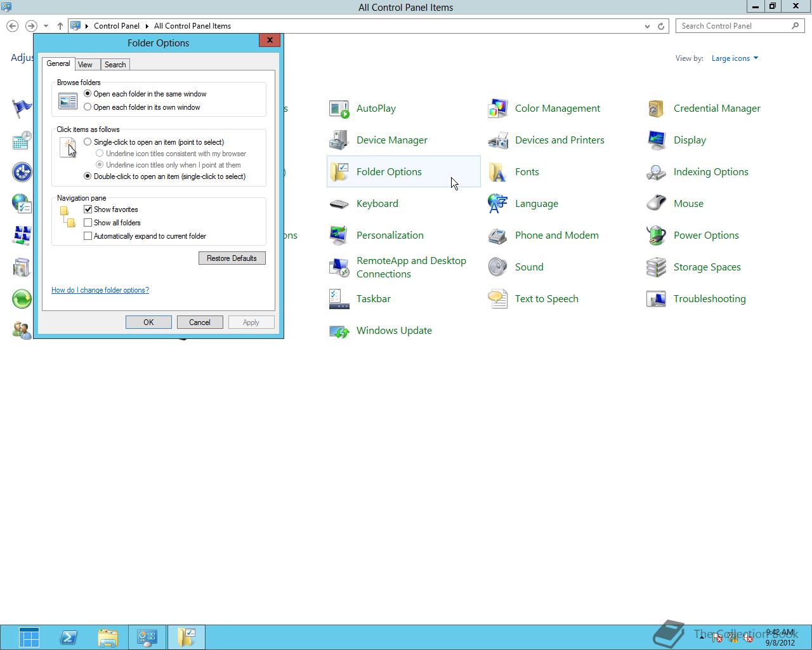Open the Fonts icon

point(498,172)
